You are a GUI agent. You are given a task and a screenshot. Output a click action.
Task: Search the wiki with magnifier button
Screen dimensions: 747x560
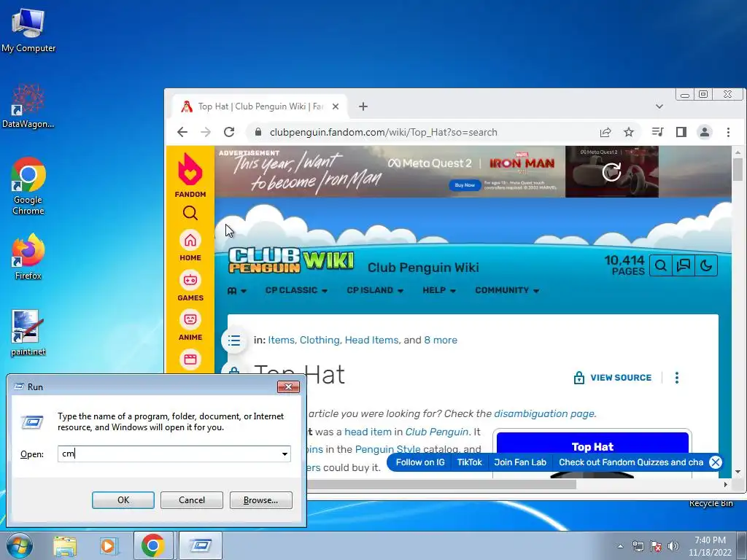click(x=661, y=265)
